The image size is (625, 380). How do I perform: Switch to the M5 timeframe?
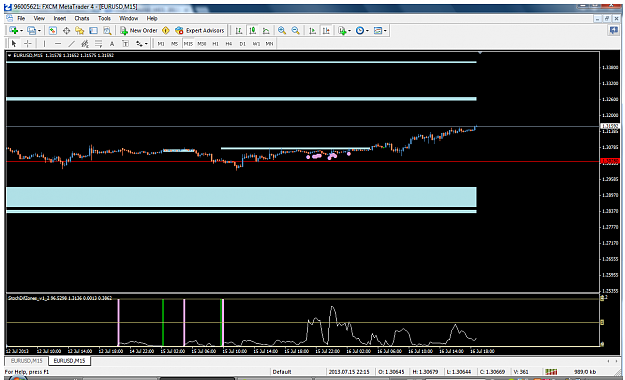tap(174, 44)
